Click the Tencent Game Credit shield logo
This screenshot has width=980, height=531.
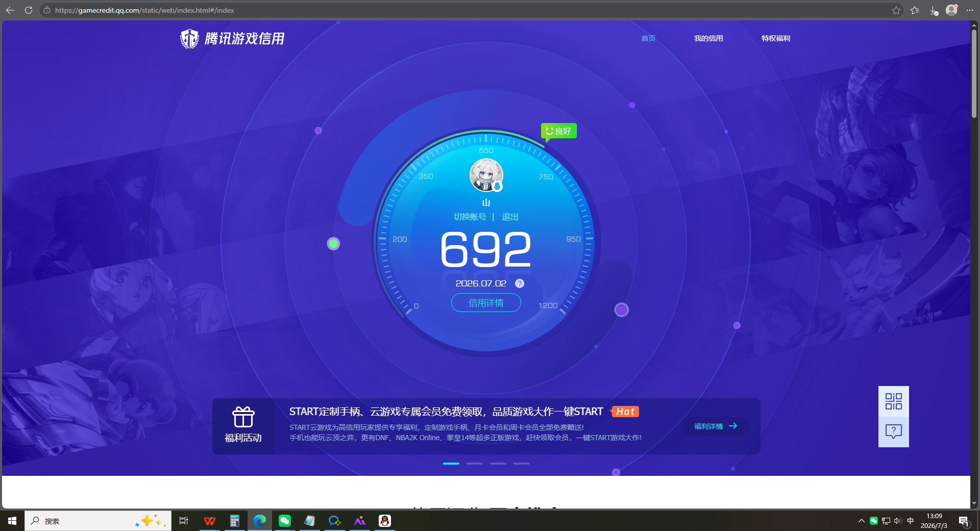(189, 38)
